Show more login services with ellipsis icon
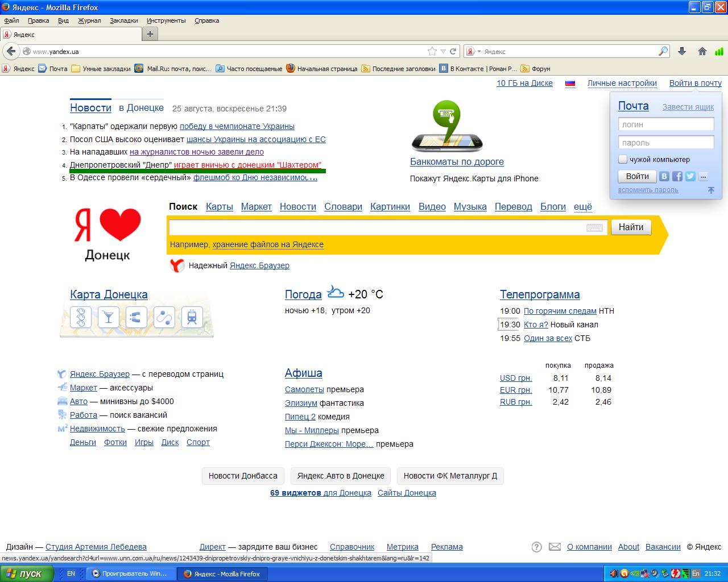The image size is (728, 582). click(x=704, y=176)
